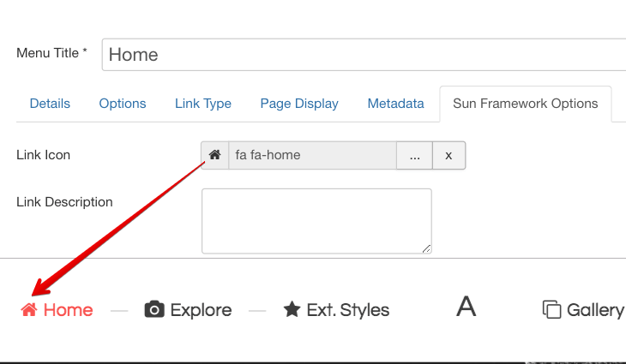The width and height of the screenshot is (626, 364).
Task: Open the Options tab
Action: 123,104
